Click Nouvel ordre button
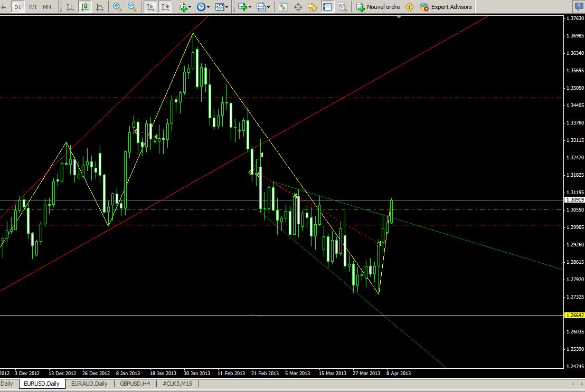Image resolution: width=585 pixels, height=392 pixels. [x=378, y=7]
